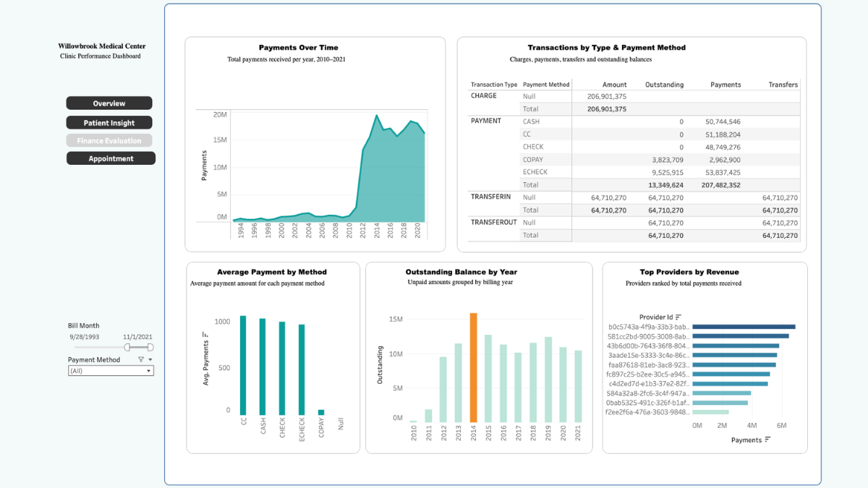This screenshot has width=868, height=488.
Task: Click the Outstanding column header in table
Action: pos(664,85)
